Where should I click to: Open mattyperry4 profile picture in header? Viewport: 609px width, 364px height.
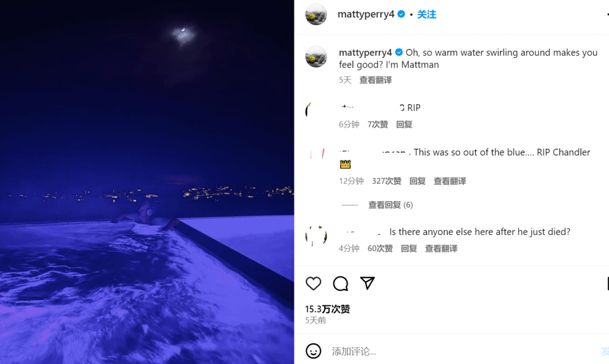[316, 15]
